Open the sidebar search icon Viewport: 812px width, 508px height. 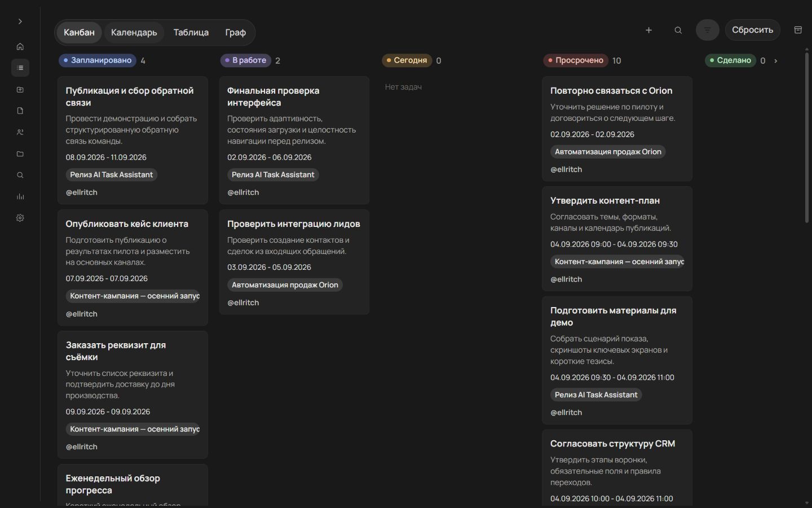(20, 175)
